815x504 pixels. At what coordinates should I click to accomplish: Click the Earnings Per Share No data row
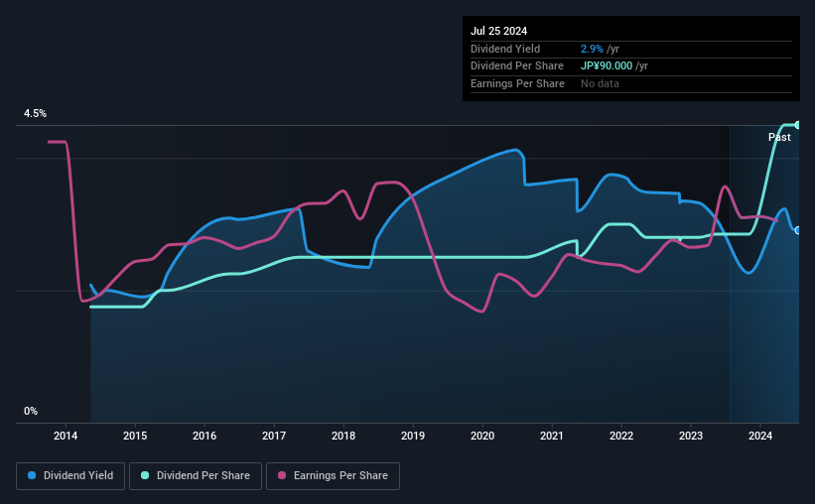631,83
